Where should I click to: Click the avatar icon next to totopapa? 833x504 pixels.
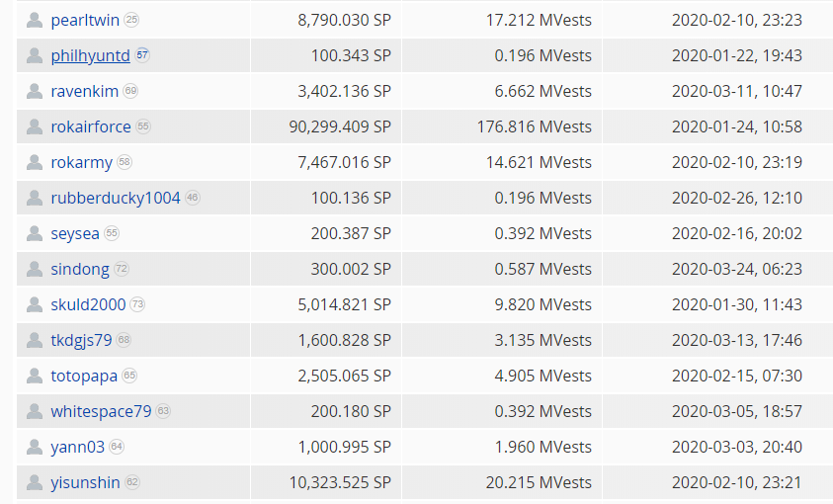(36, 376)
